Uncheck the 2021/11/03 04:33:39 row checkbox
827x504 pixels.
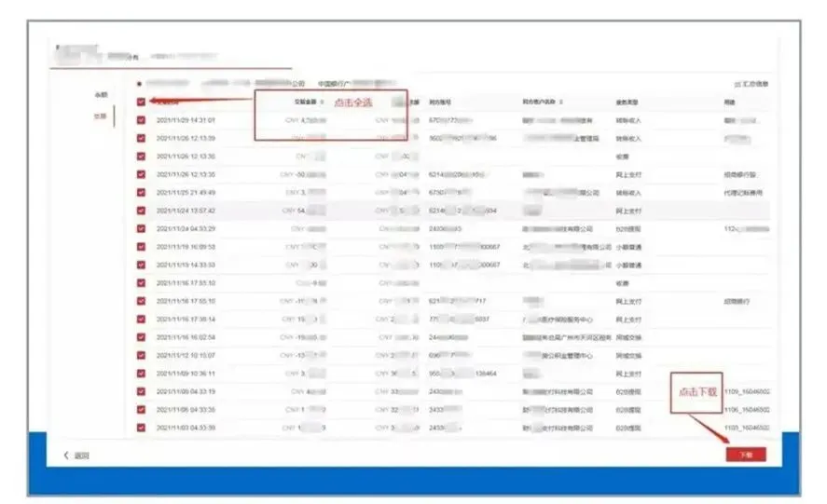tap(141, 428)
